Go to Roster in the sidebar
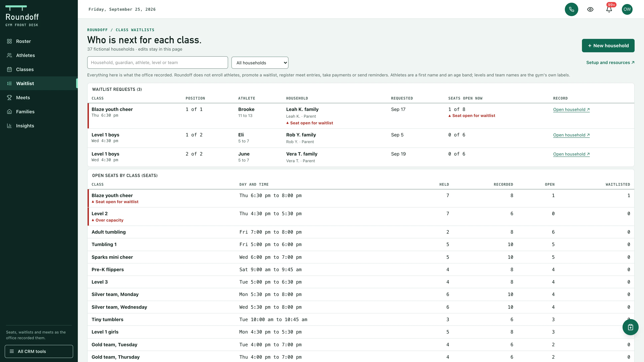644x362 pixels. pyautogui.click(x=39, y=41)
